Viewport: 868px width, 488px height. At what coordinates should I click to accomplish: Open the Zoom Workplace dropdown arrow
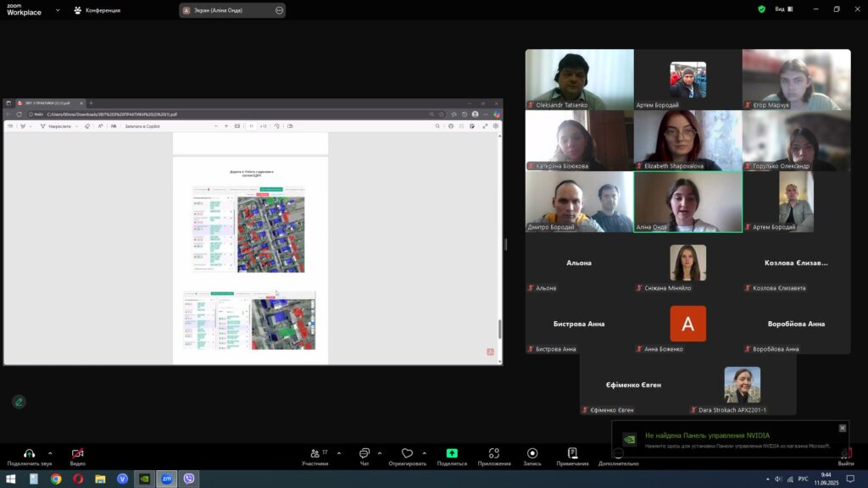click(58, 10)
